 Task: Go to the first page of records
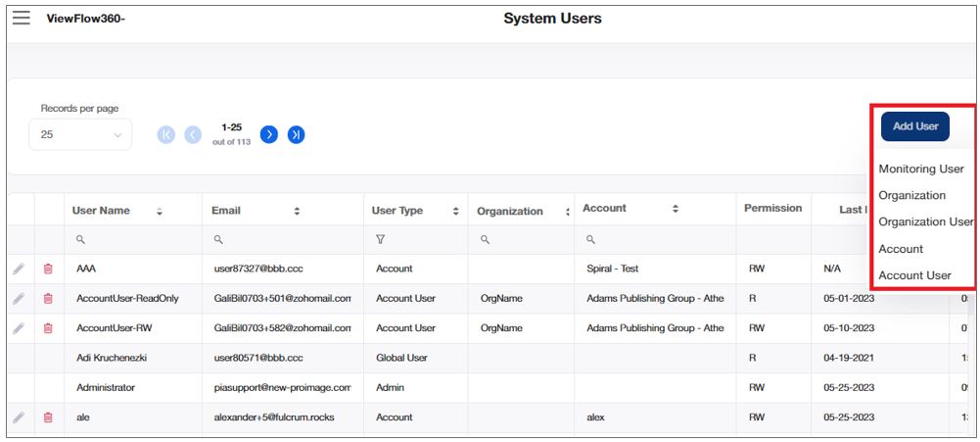(166, 134)
